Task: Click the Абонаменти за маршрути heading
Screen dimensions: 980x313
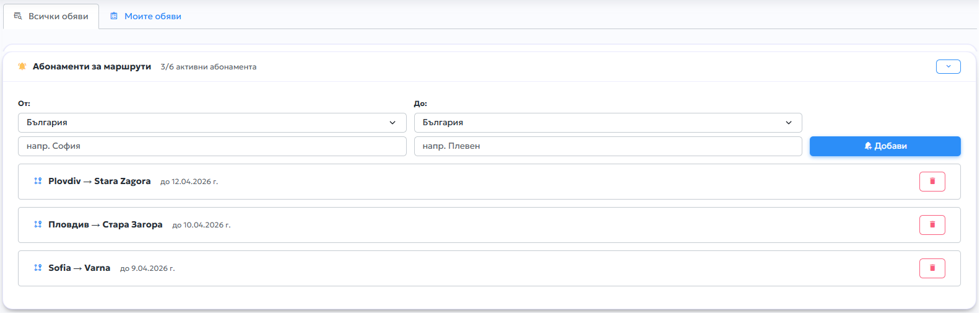Action: point(92,66)
